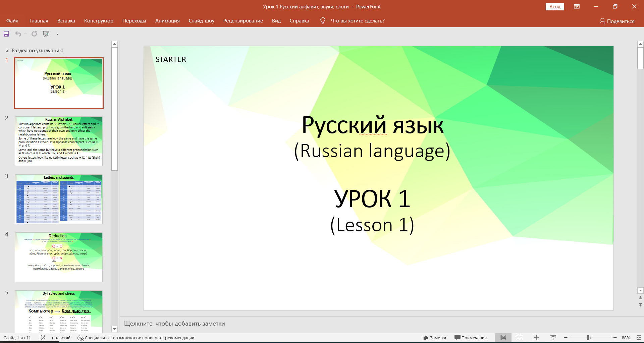Open the Анимация ribbon tab
This screenshot has width=644, height=343.
point(167,21)
